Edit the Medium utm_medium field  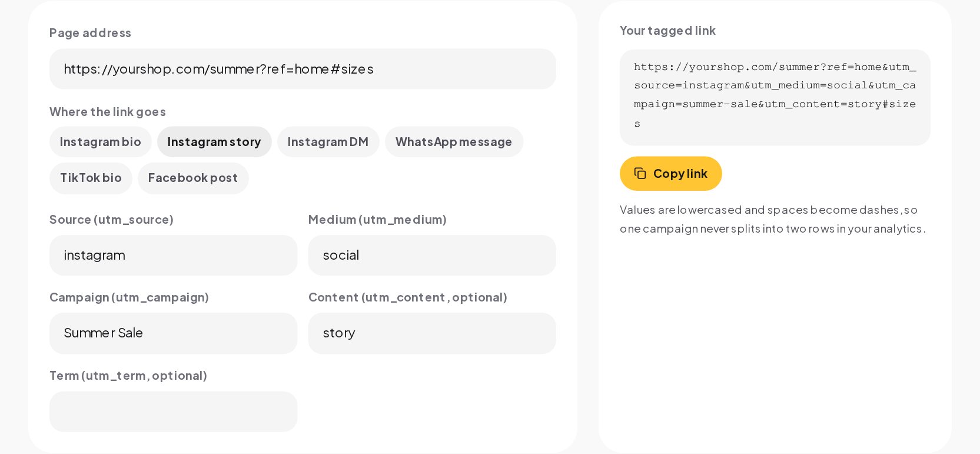coord(432,255)
